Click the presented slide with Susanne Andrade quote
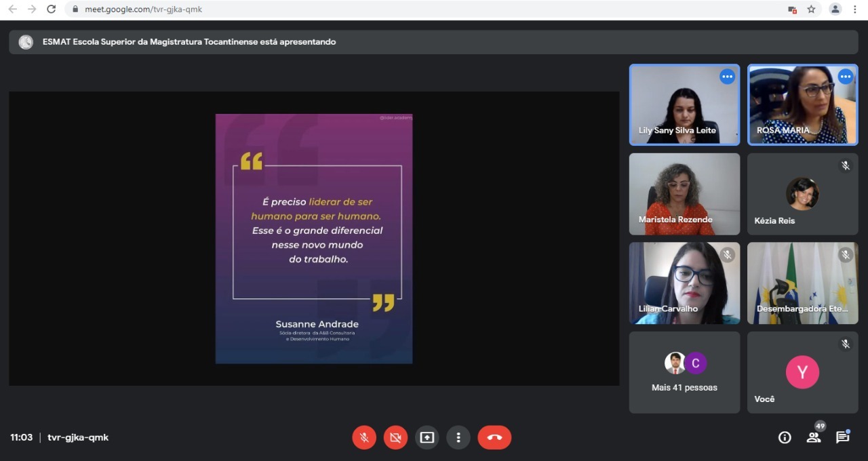The width and height of the screenshot is (868, 461). coord(314,239)
